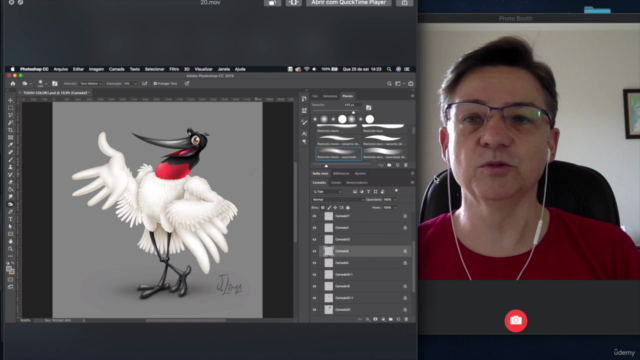Open the brush preset picker arrow in options bar
Viewport: 640px width, 360px height.
point(45,84)
